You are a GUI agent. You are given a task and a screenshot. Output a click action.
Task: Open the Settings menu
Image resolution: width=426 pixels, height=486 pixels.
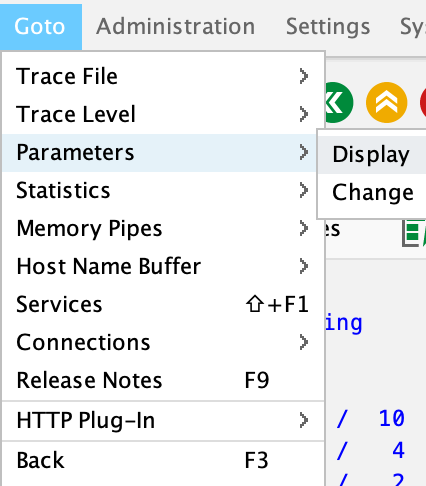[328, 26]
